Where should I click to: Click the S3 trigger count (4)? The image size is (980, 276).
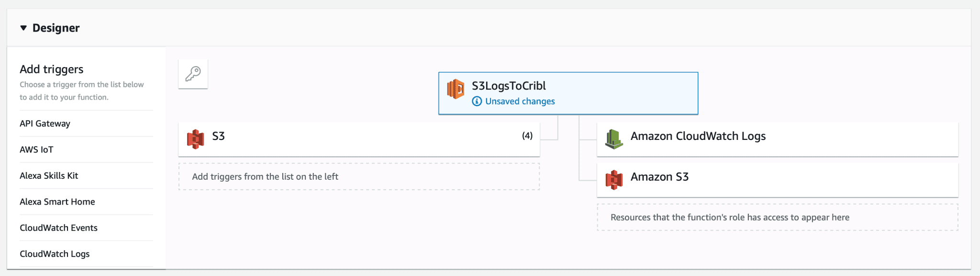tap(527, 136)
